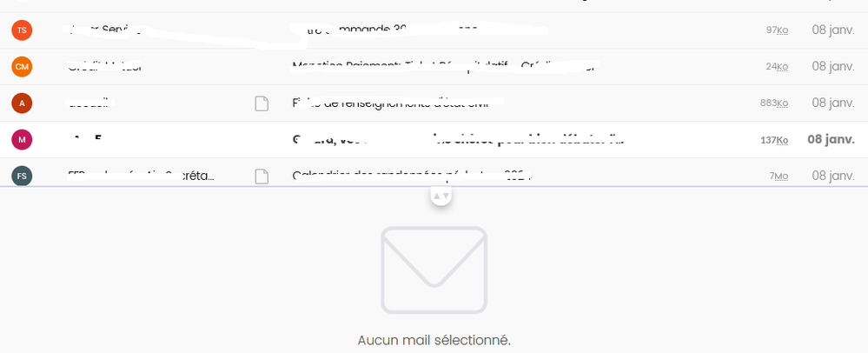Select the red A sender avatar
The width and height of the screenshot is (868, 353).
click(x=22, y=103)
